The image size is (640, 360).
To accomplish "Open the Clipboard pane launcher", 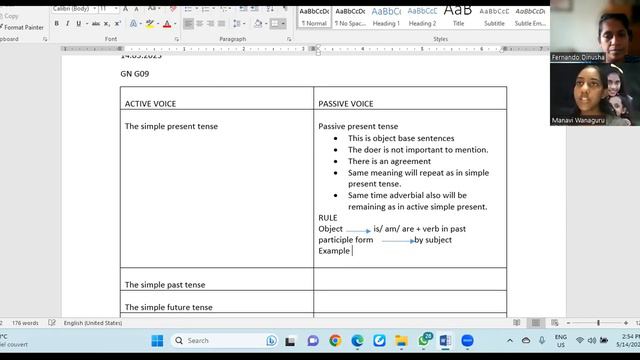I will [x=45, y=39].
